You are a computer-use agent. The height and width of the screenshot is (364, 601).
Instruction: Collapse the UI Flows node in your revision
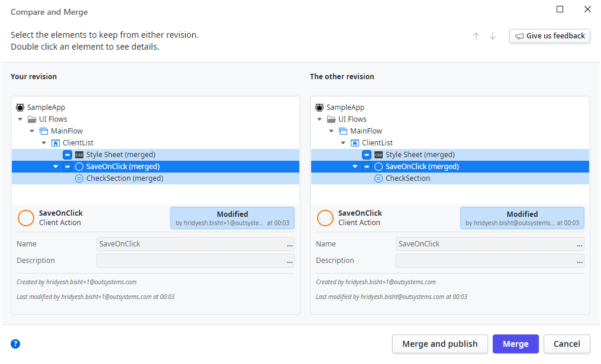click(x=20, y=119)
